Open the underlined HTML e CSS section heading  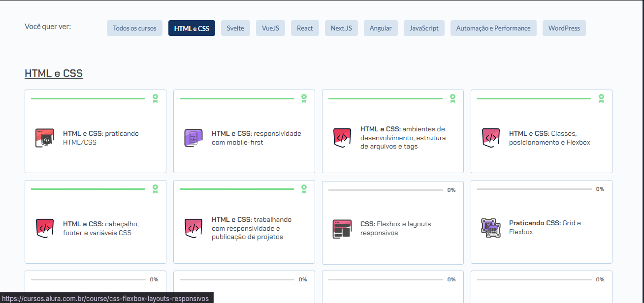[x=54, y=73]
